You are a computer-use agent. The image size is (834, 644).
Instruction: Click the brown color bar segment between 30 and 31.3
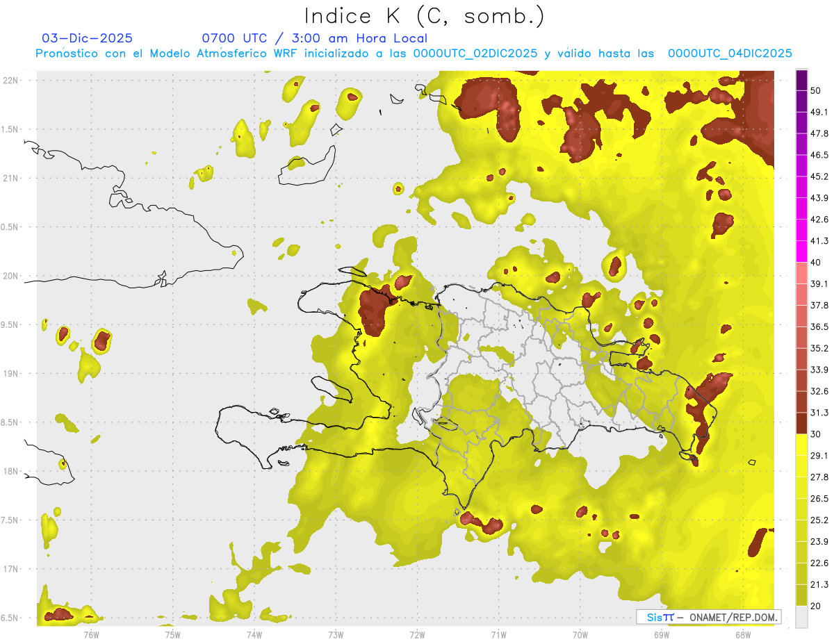pos(801,424)
